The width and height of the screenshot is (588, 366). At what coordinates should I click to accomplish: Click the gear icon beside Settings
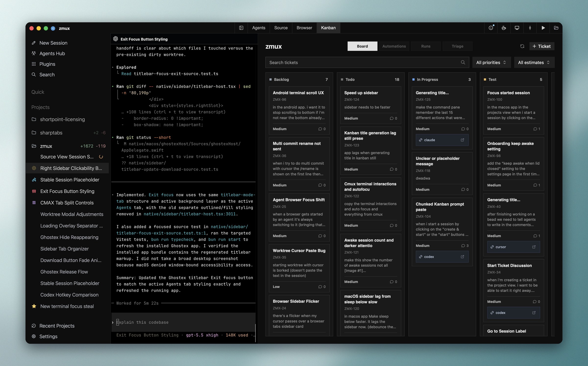(34, 336)
